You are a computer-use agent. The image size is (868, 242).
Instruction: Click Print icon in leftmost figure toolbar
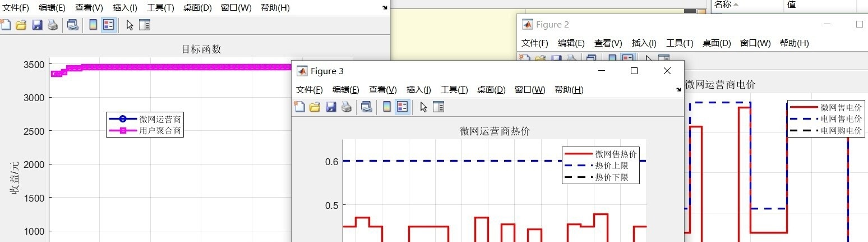click(53, 25)
